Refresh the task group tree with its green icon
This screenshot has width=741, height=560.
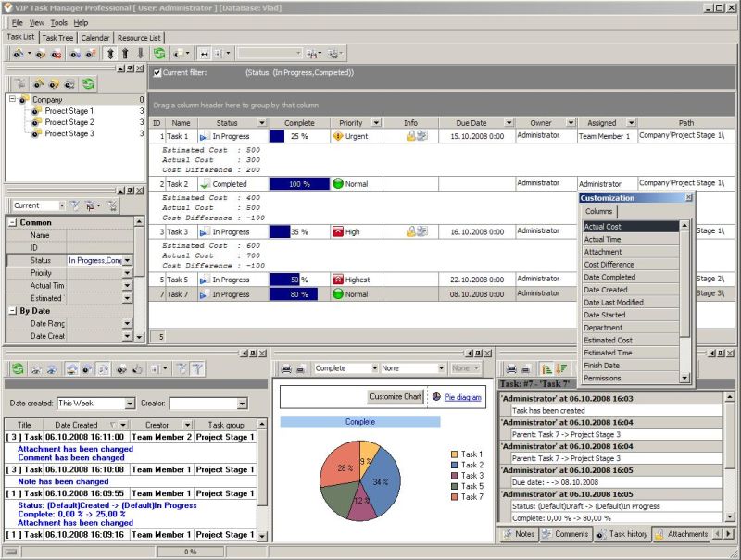click(88, 84)
